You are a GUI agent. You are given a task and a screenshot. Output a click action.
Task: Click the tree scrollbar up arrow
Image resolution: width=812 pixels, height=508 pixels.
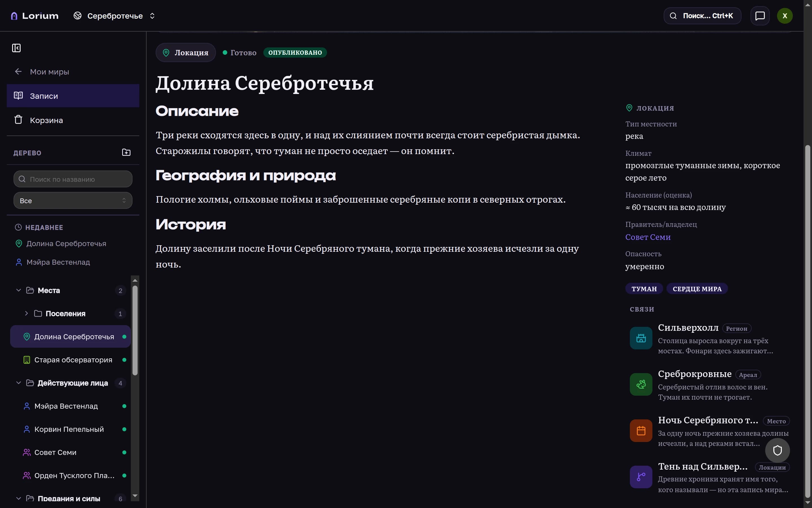[x=135, y=280]
